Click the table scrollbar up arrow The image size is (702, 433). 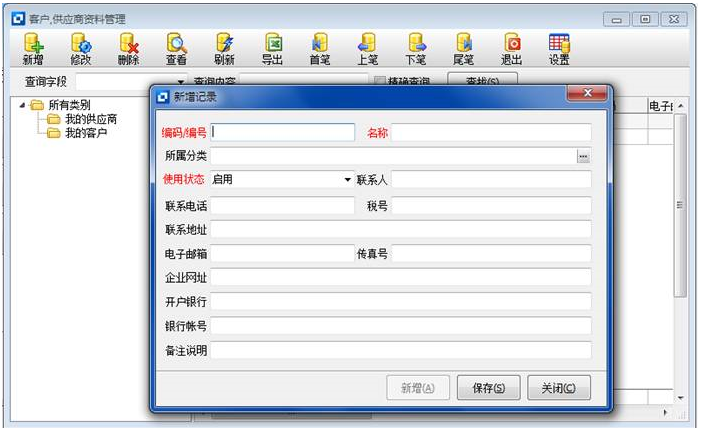pyautogui.click(x=681, y=106)
